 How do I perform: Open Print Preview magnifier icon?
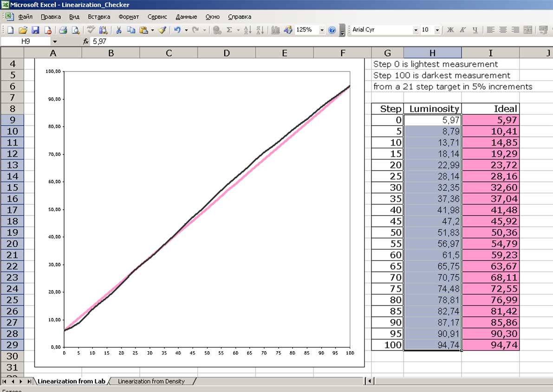76,30
